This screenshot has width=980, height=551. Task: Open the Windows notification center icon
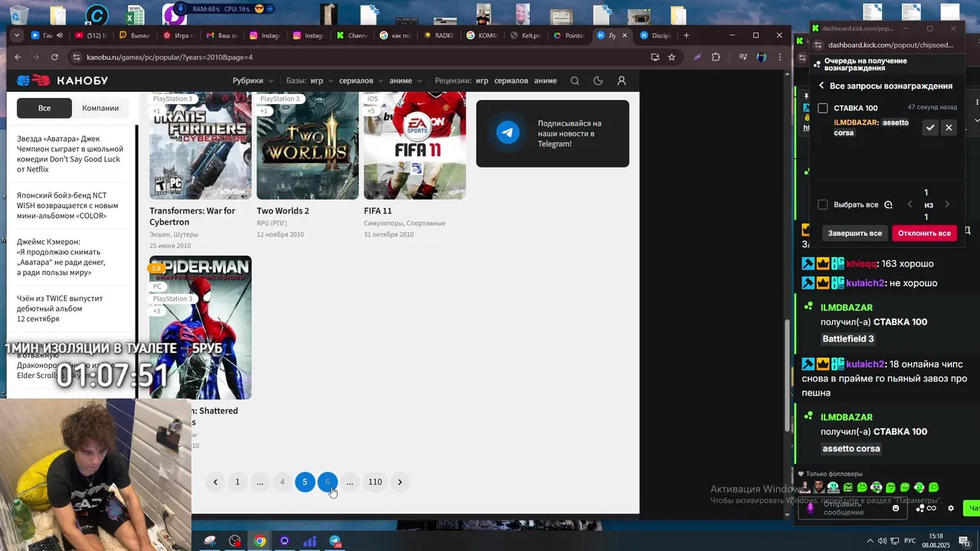pos(964,541)
